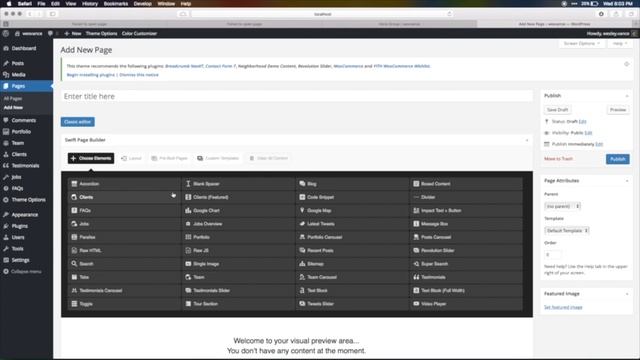
Task: Add the Tour Section element
Action: 238,304
